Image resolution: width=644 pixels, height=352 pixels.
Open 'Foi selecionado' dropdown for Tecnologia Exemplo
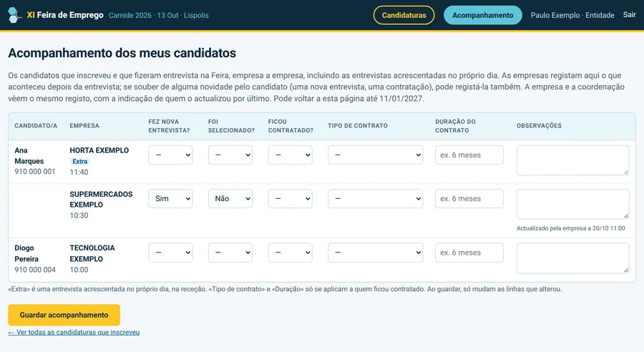coord(230,253)
